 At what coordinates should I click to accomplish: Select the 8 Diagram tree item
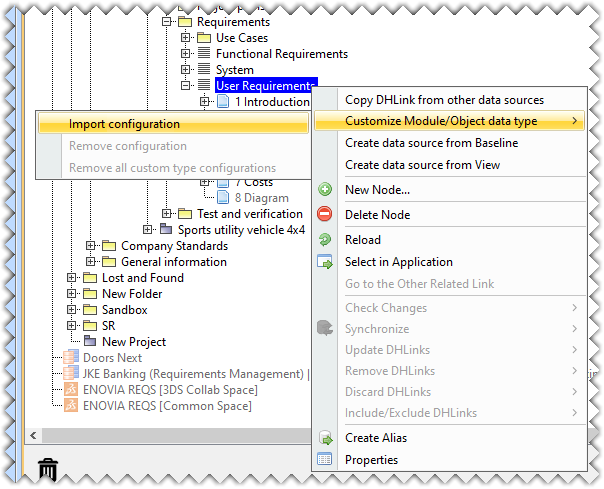coord(262,197)
